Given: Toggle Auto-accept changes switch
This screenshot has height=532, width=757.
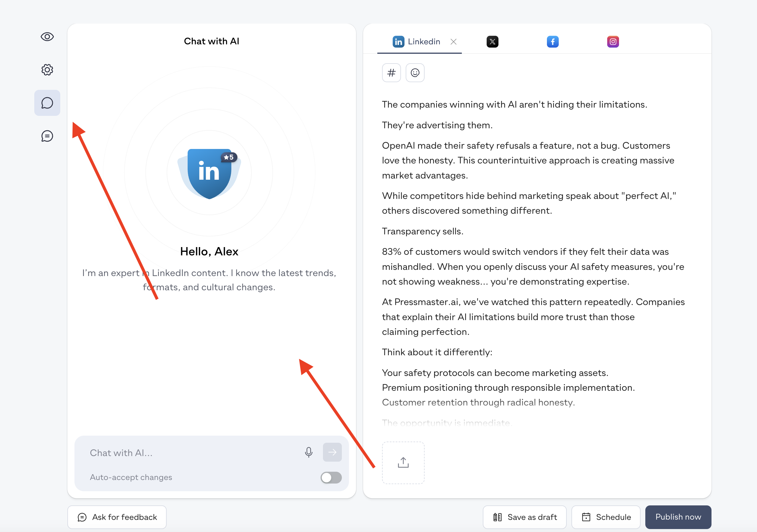Looking at the screenshot, I should click(x=331, y=477).
